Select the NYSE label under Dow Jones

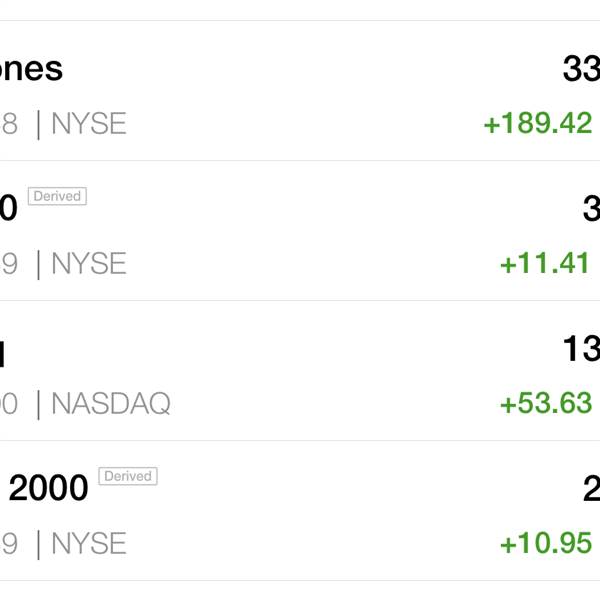[89, 124]
